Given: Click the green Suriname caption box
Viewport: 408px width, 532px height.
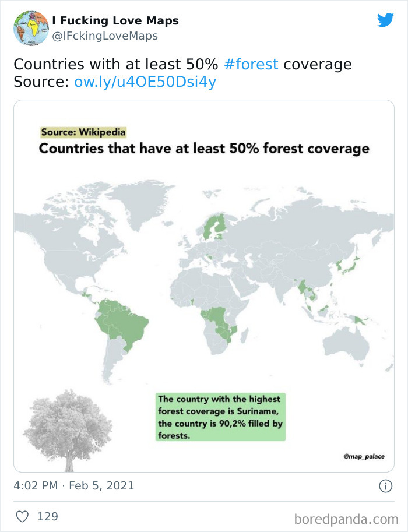Looking at the screenshot, I should (220, 416).
